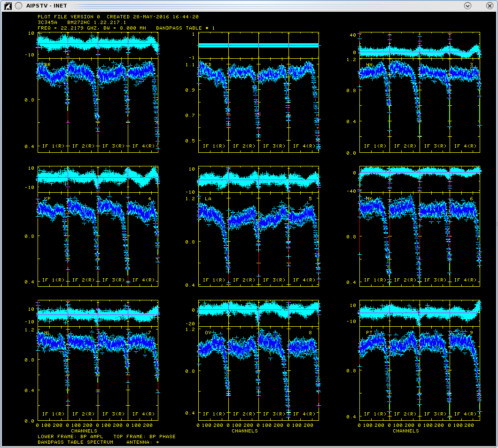Select the '3C345A' source name text
The height and width of the screenshot is (448, 498).
[x=47, y=23]
